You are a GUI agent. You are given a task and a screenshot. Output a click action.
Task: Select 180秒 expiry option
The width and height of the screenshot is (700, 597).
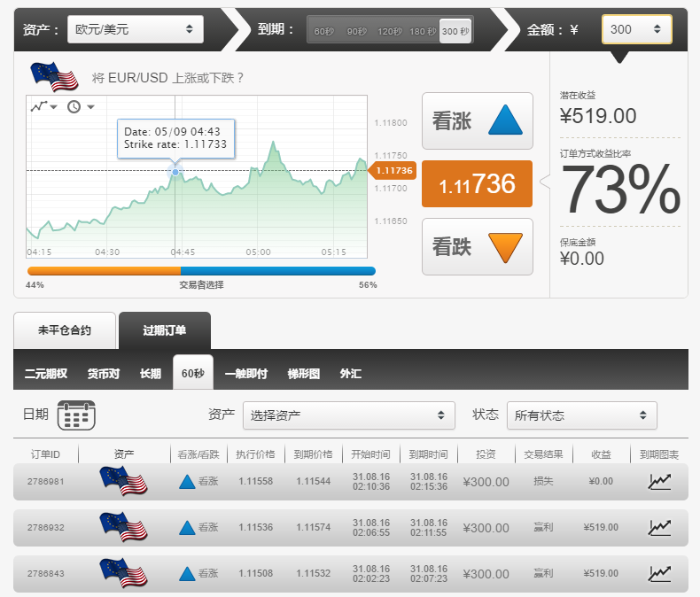(x=423, y=31)
